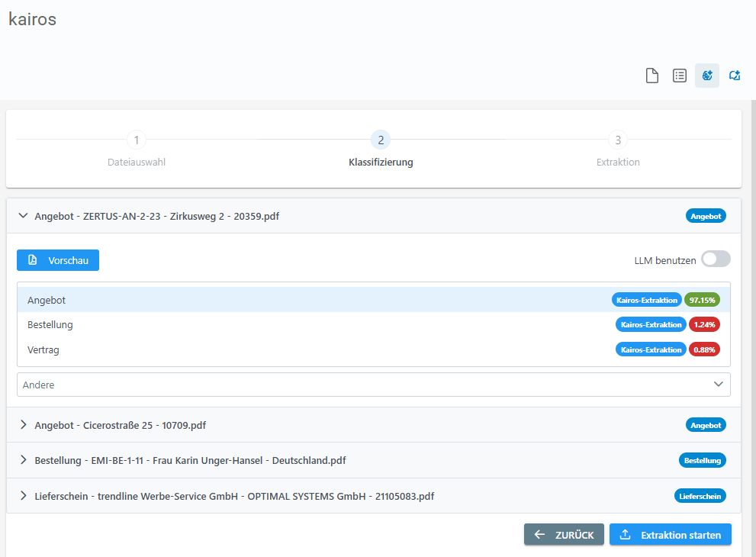
Task: Click the left arrow icon on ZURÜCK
Action: pos(539,535)
